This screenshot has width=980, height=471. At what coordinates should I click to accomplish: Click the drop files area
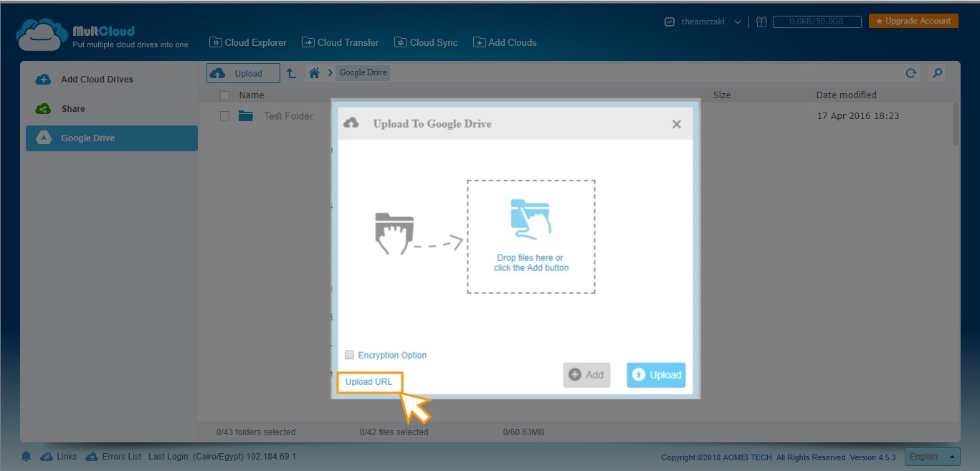(531, 237)
